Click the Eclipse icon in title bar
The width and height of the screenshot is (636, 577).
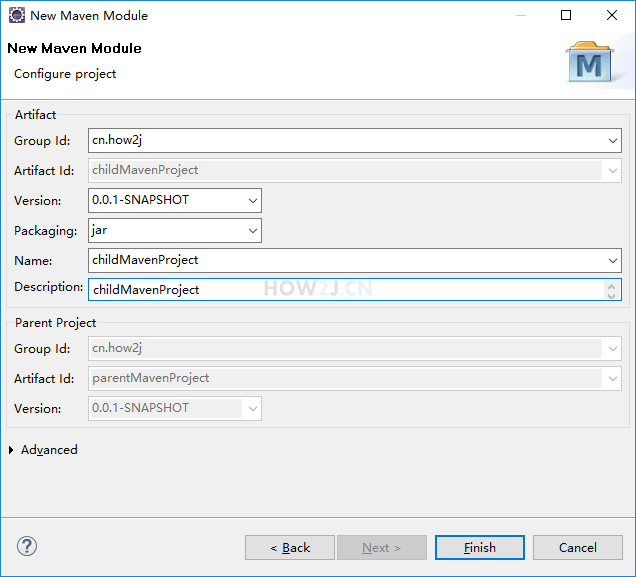[x=17, y=15]
